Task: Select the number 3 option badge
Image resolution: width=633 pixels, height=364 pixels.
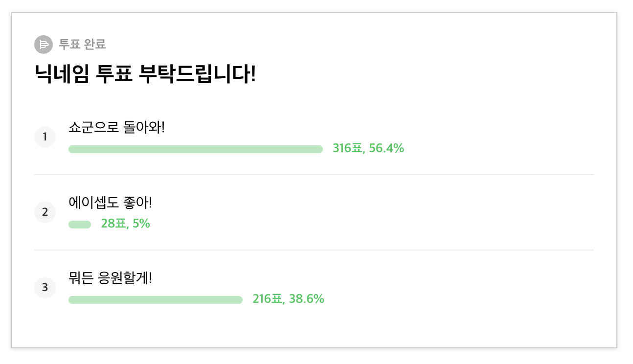Action: [x=45, y=287]
